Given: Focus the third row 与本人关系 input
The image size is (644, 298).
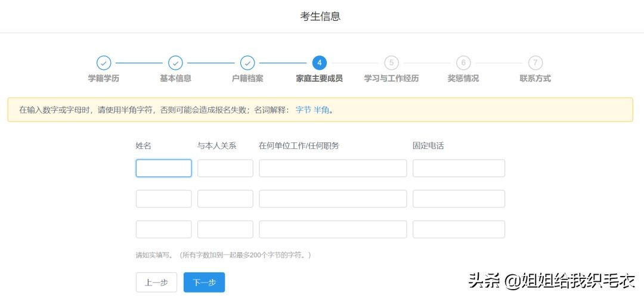Looking at the screenshot, I should click(225, 229).
